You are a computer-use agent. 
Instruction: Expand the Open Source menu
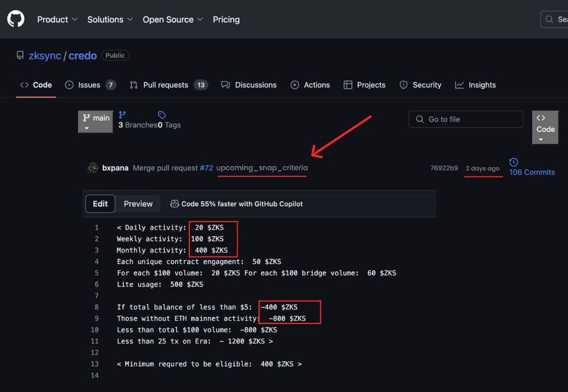(173, 19)
